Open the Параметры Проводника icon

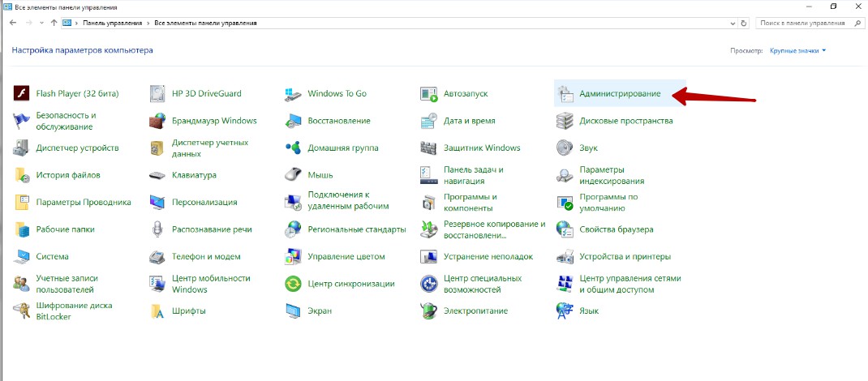21,203
